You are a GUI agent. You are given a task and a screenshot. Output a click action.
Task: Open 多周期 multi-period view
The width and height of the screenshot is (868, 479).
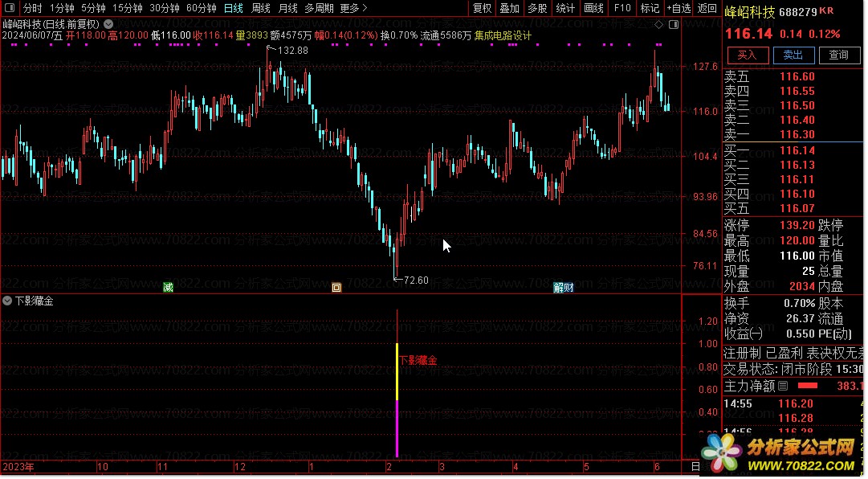pos(319,8)
